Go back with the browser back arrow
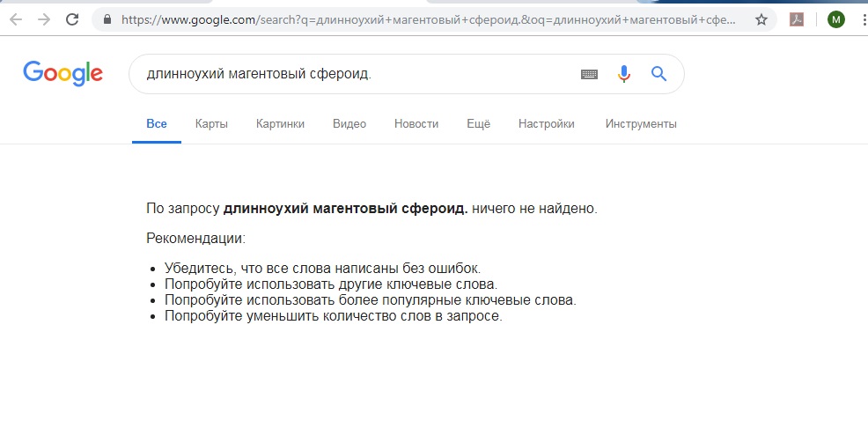Image resolution: width=868 pixels, height=443 pixels. 16,20
